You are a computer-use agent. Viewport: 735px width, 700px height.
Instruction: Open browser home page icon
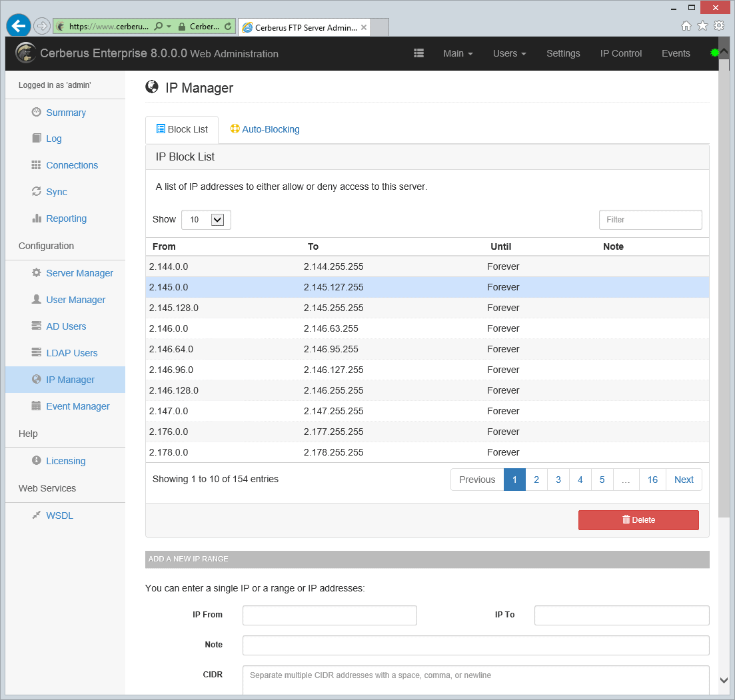coord(686,26)
